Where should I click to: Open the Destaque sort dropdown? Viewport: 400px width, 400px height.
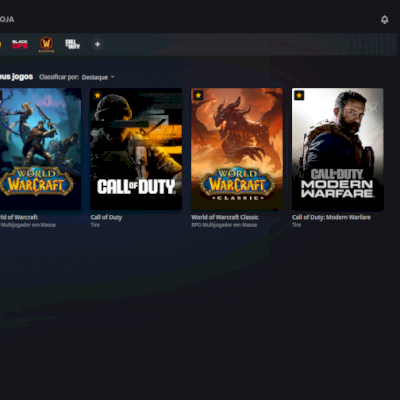point(98,77)
